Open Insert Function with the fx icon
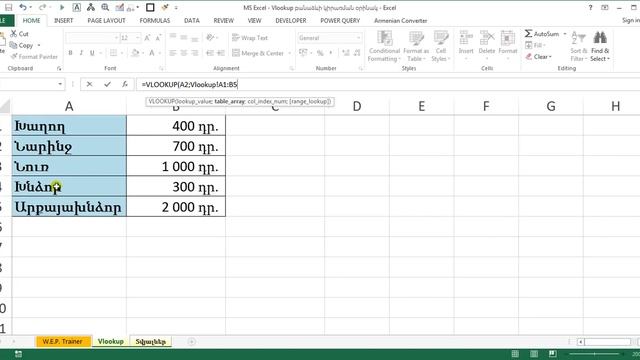 pyautogui.click(x=125, y=84)
